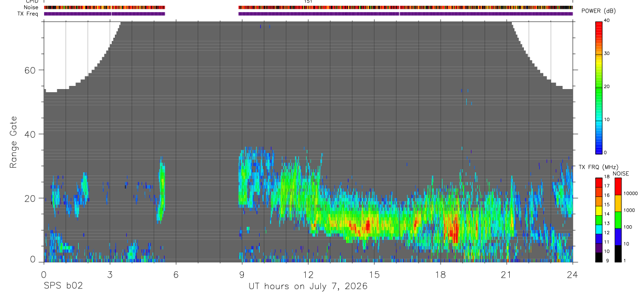
Task: Select the TX Freq row label
Action: (27, 14)
